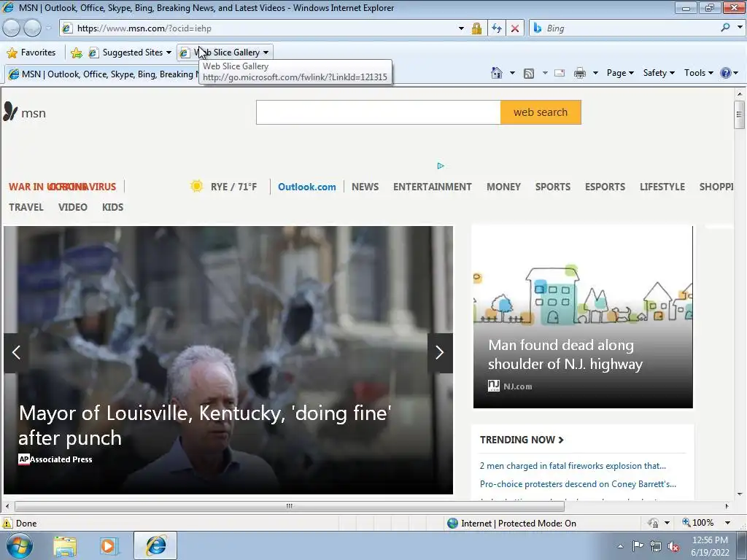
Task: Click the status bar privacy report icon
Action: 653,523
